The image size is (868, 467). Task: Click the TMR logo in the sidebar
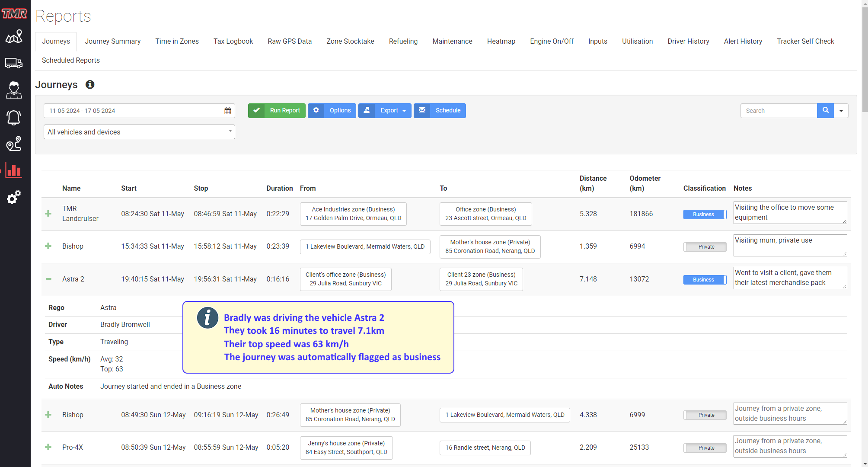[14, 13]
